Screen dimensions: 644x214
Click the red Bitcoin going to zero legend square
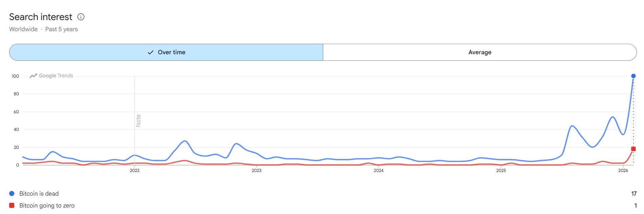coord(12,206)
